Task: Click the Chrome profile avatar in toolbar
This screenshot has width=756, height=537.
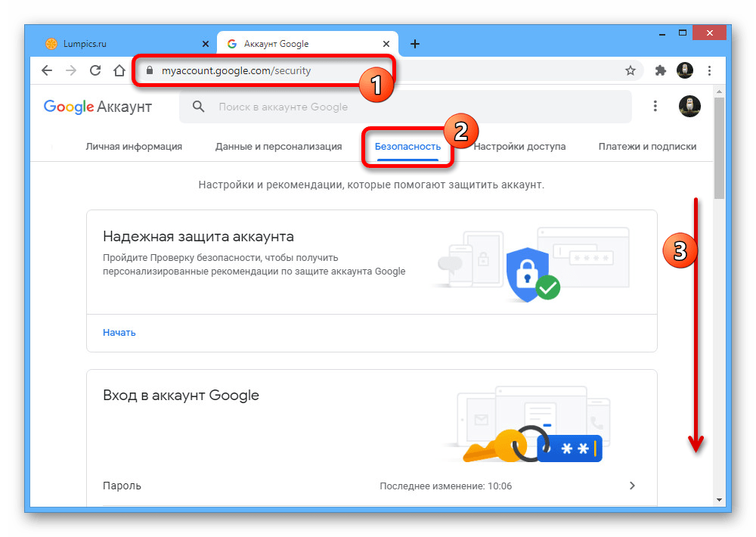Action: pos(685,70)
